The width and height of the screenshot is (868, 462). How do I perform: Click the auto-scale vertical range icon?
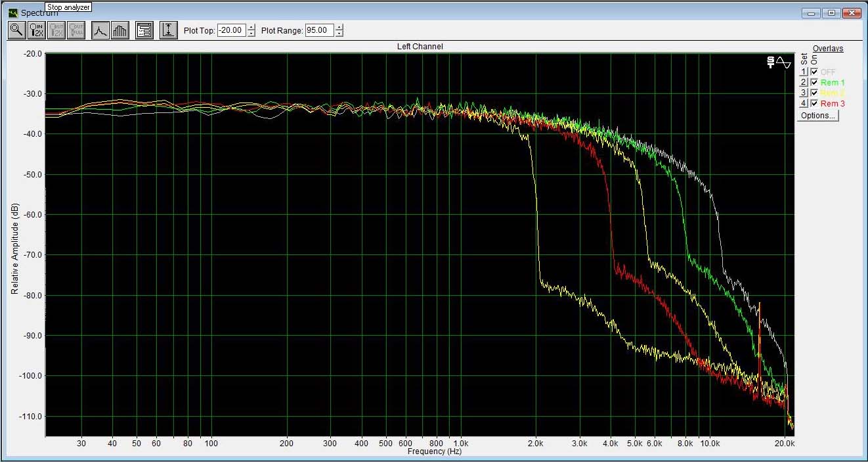tap(169, 30)
